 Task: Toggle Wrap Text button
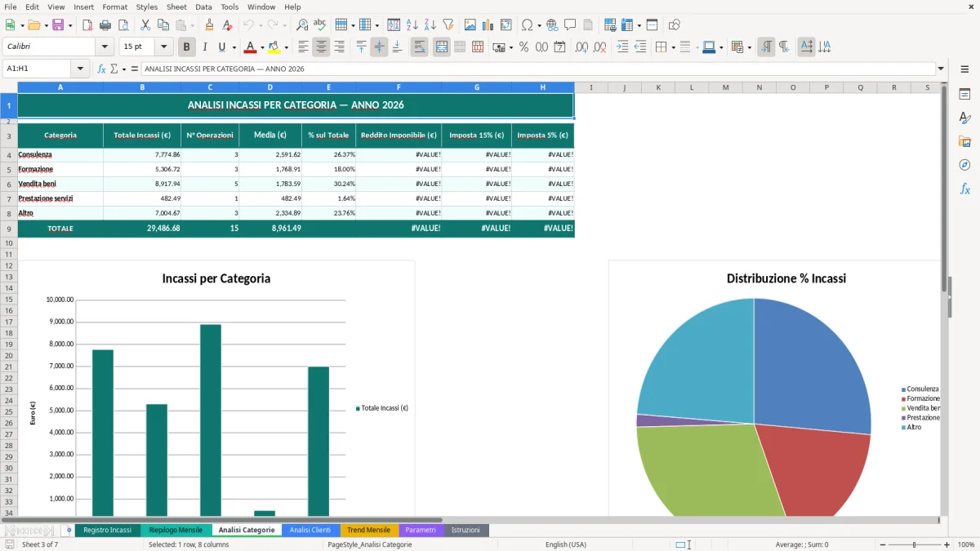[420, 47]
